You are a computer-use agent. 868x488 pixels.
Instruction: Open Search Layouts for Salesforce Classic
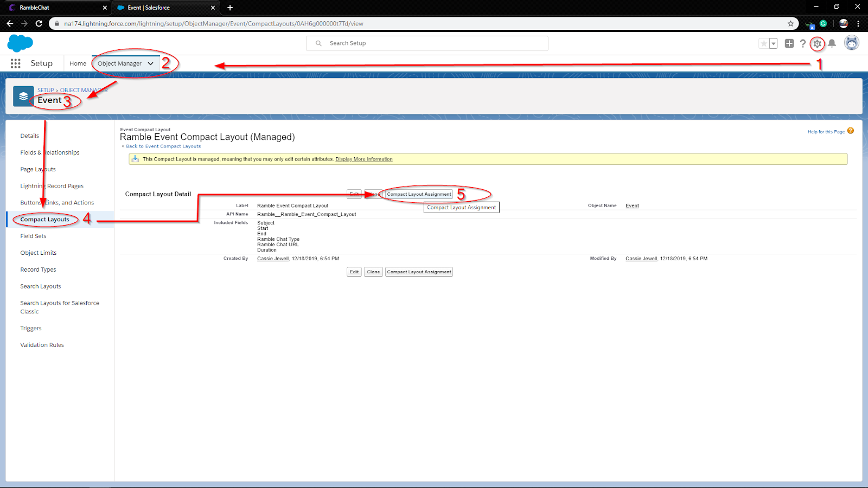coord(60,307)
